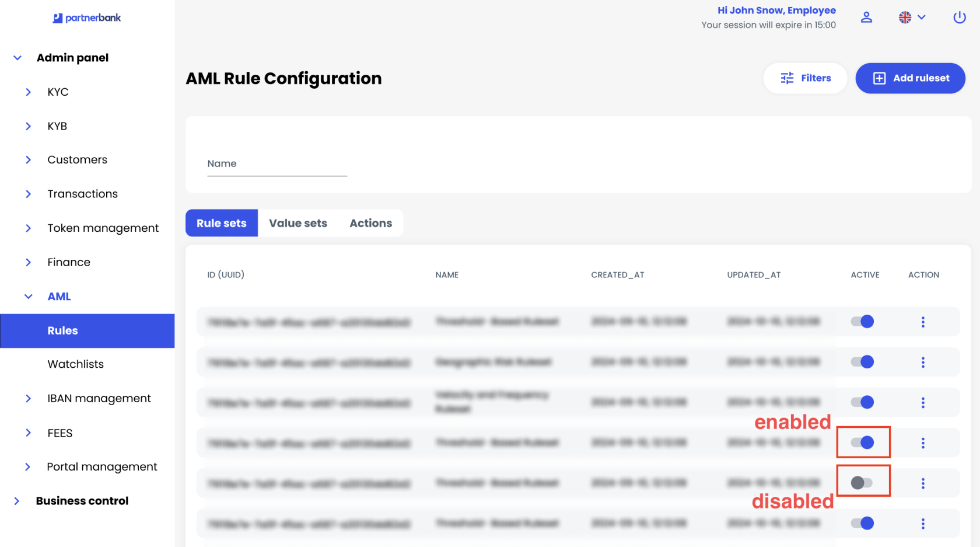Open the Filters button
Image resolution: width=980 pixels, height=547 pixels.
(x=805, y=78)
